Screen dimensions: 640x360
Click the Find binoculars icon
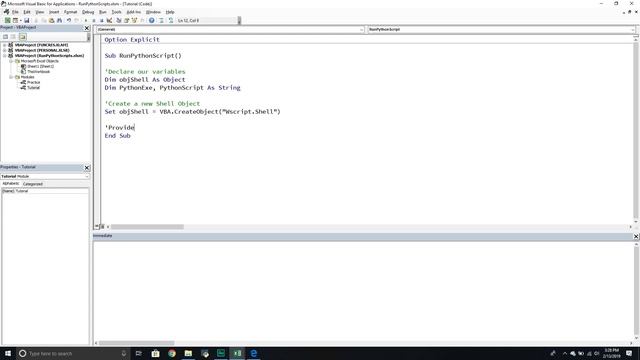point(60,20)
